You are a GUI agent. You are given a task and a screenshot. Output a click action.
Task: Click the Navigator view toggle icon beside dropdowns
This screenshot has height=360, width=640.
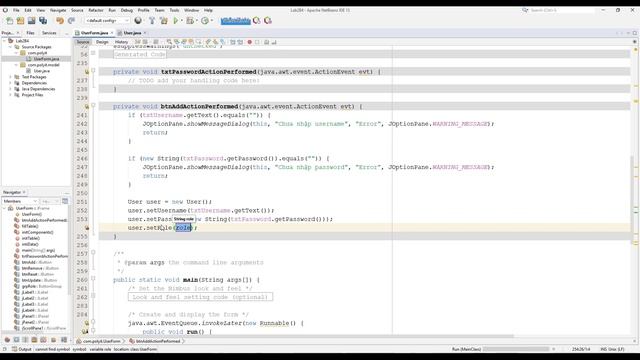pyautogui.click(x=65, y=201)
